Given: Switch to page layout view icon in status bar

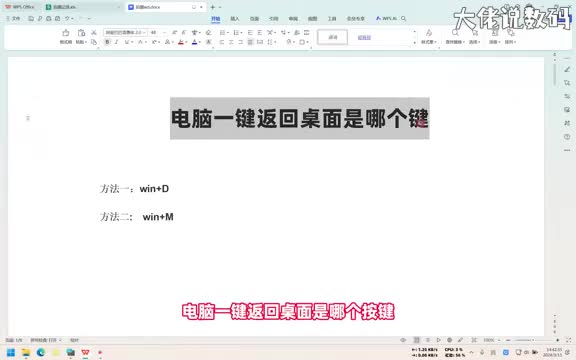Looking at the screenshot, I should (x=416, y=340).
